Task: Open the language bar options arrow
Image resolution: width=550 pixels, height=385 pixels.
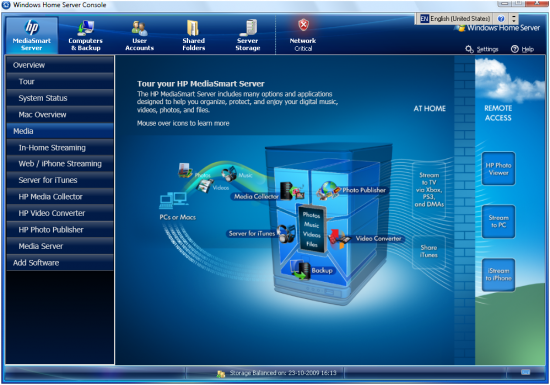Action: click(514, 19)
